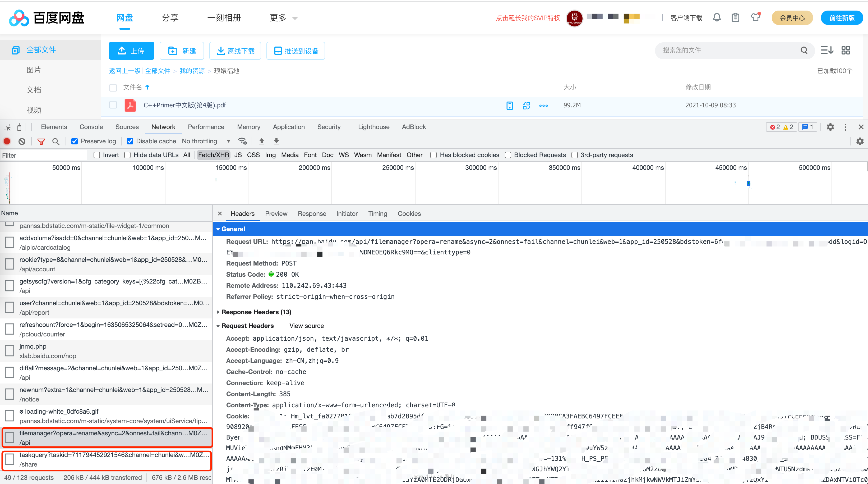Collapse the General section
This screenshot has height=484, width=868.
pos(233,229)
